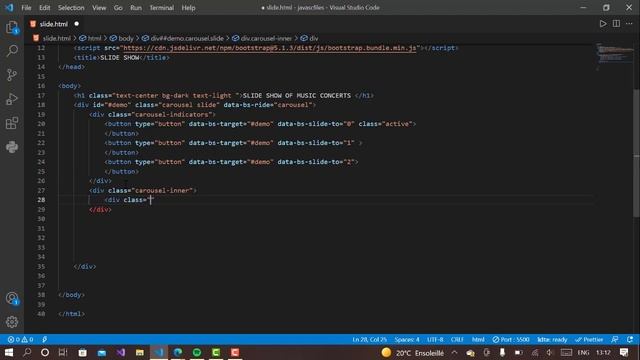Click slide.html in the breadcrumb

pos(57,38)
